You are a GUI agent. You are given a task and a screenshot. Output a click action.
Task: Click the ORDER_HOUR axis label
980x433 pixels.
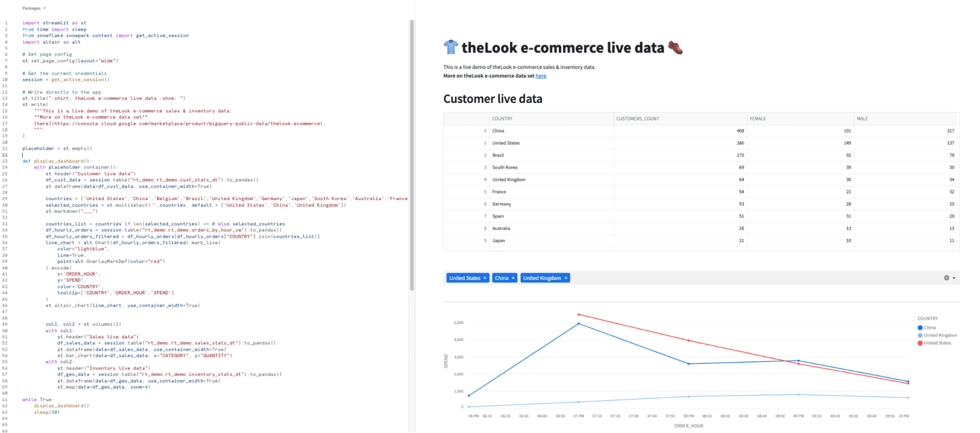pyautogui.click(x=688, y=426)
